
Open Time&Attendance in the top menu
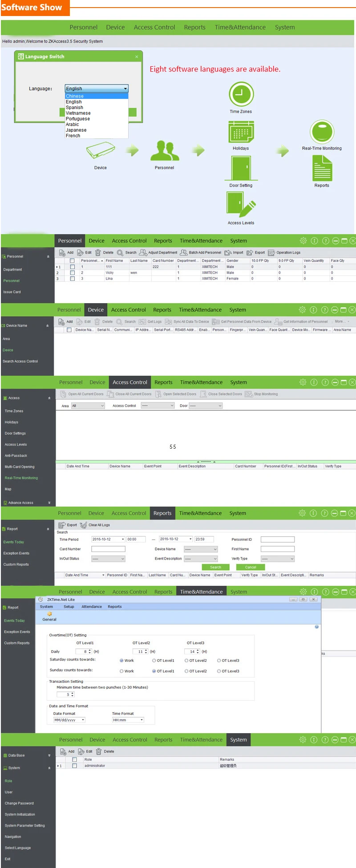(x=240, y=27)
